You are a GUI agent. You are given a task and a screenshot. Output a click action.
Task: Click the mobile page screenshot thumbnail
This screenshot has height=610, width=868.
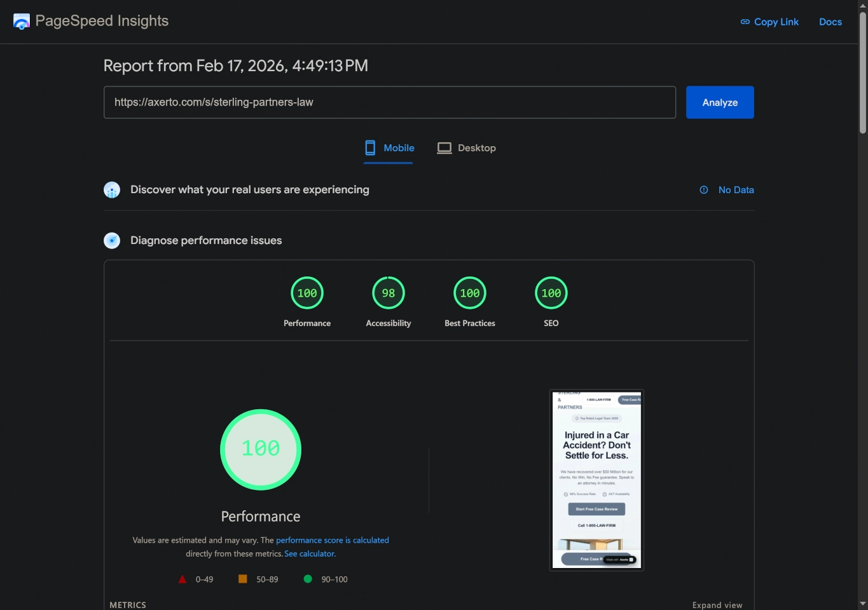click(596, 479)
